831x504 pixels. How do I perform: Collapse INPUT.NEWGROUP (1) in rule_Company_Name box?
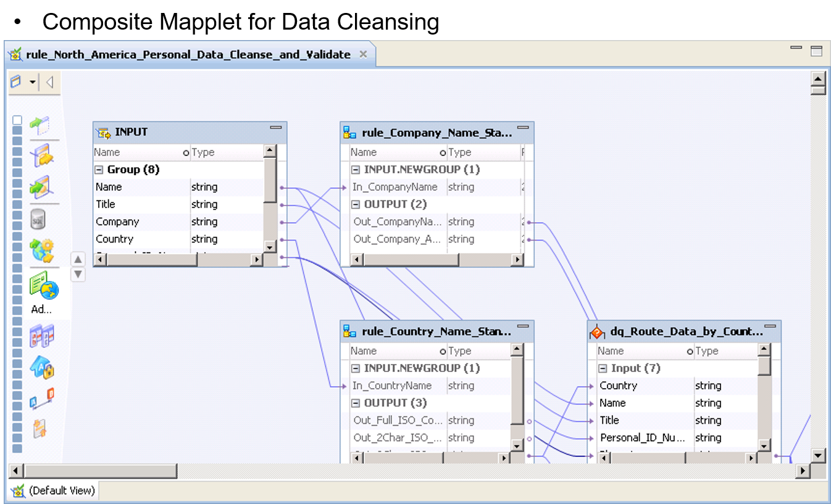355,170
